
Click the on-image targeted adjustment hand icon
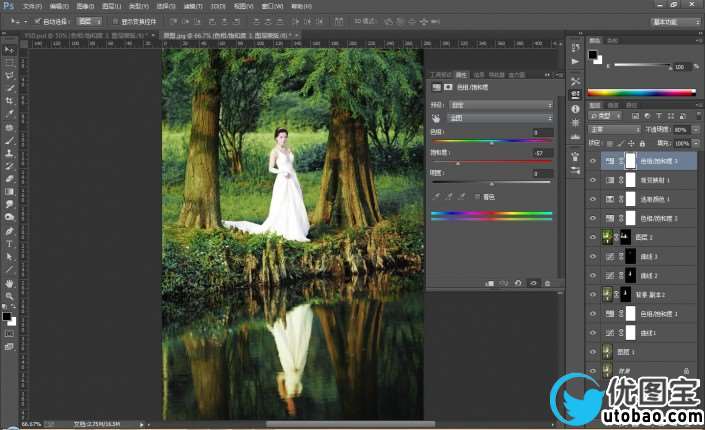tap(436, 118)
